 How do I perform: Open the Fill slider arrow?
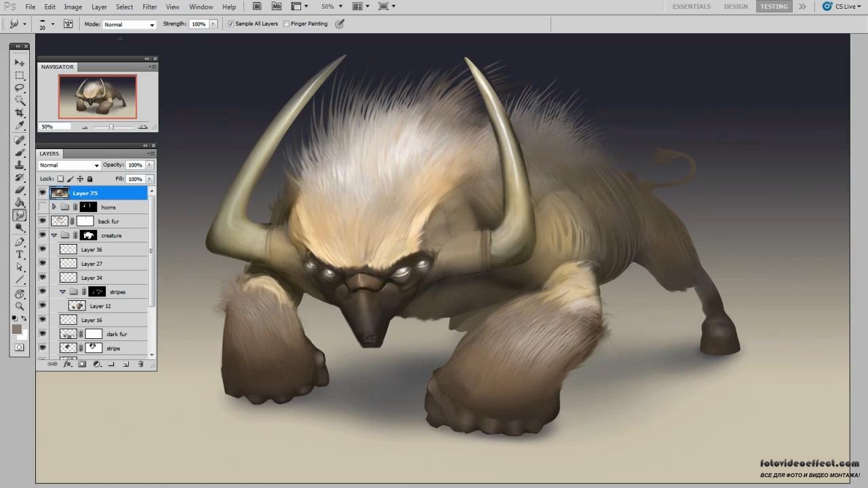tap(150, 179)
